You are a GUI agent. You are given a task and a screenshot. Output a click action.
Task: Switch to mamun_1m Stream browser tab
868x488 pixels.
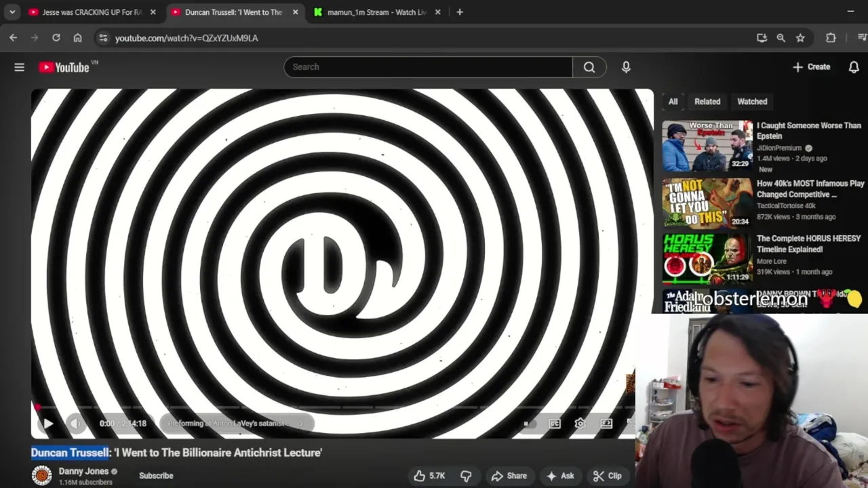pos(378,12)
